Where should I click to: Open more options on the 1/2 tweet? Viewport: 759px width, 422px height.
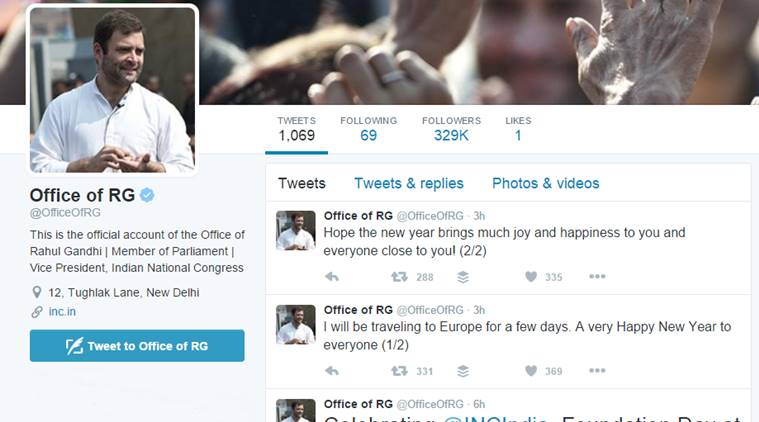click(x=597, y=371)
